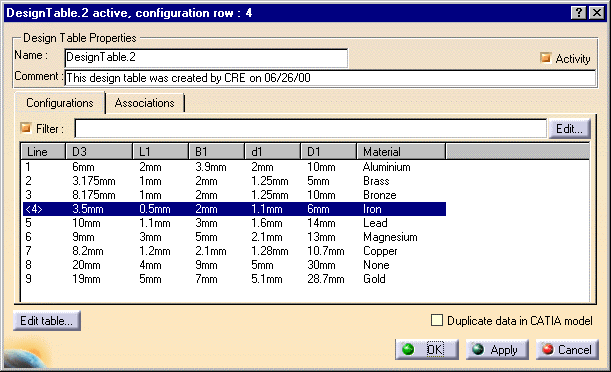Image resolution: width=611 pixels, height=372 pixels.
Task: Select the B1 column header
Action: (217, 152)
